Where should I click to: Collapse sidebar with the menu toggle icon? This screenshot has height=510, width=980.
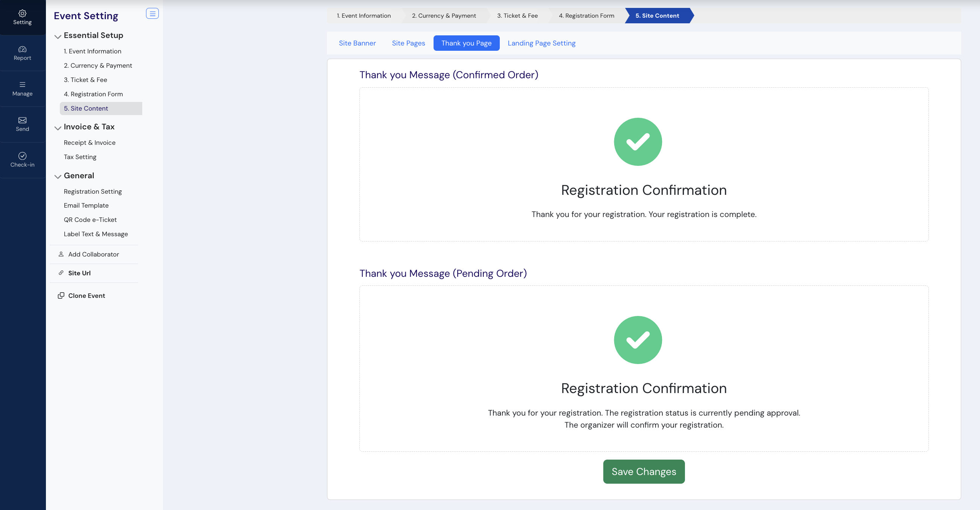click(152, 14)
